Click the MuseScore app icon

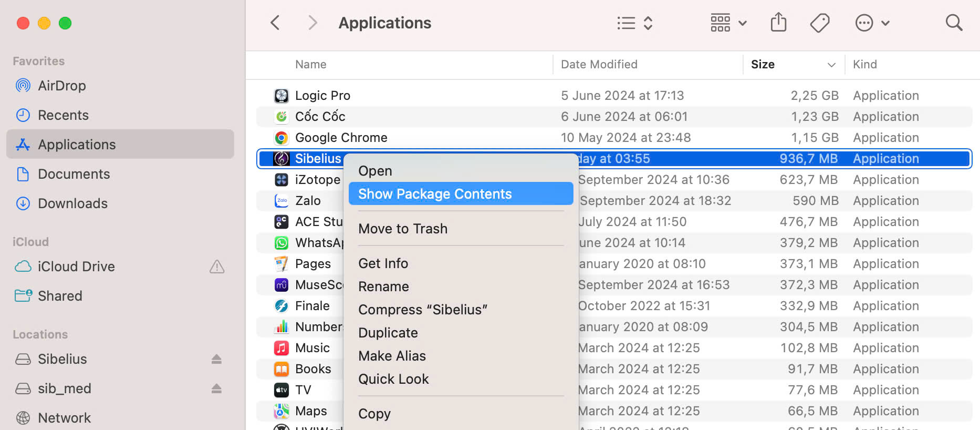[x=282, y=285]
